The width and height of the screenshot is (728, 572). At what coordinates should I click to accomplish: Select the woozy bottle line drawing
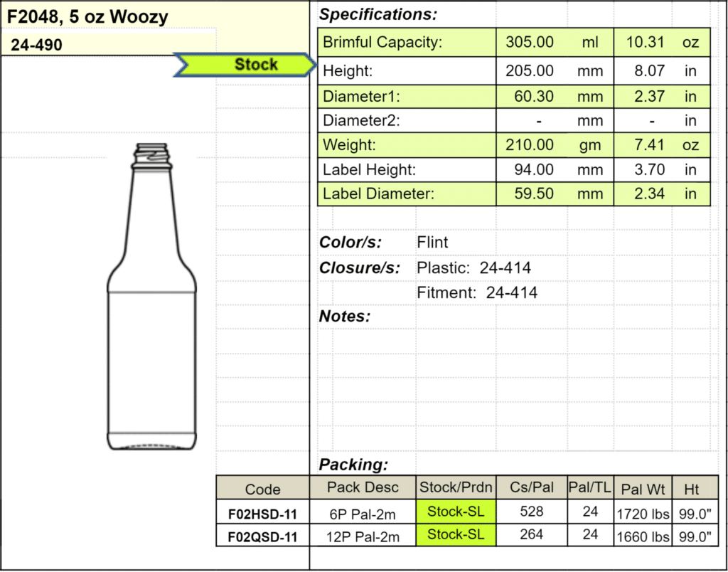coord(152,297)
